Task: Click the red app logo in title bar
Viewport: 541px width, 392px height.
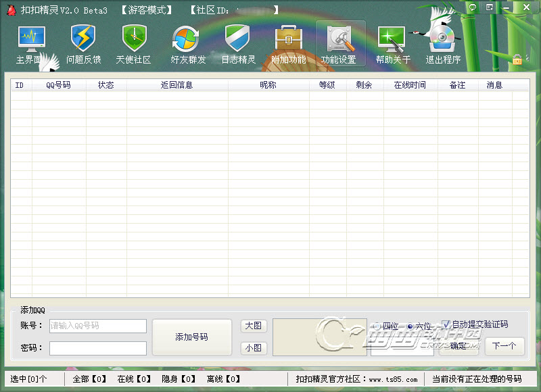Action: coord(11,10)
